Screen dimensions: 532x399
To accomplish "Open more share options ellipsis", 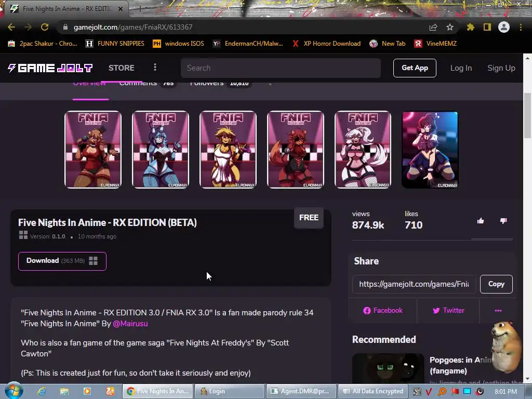I will point(498,311).
